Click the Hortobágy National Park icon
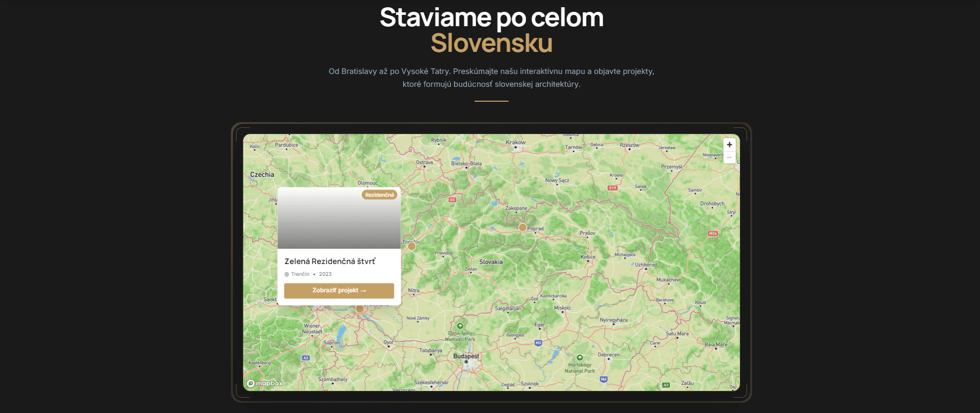The height and width of the screenshot is (413, 980). coord(580,358)
